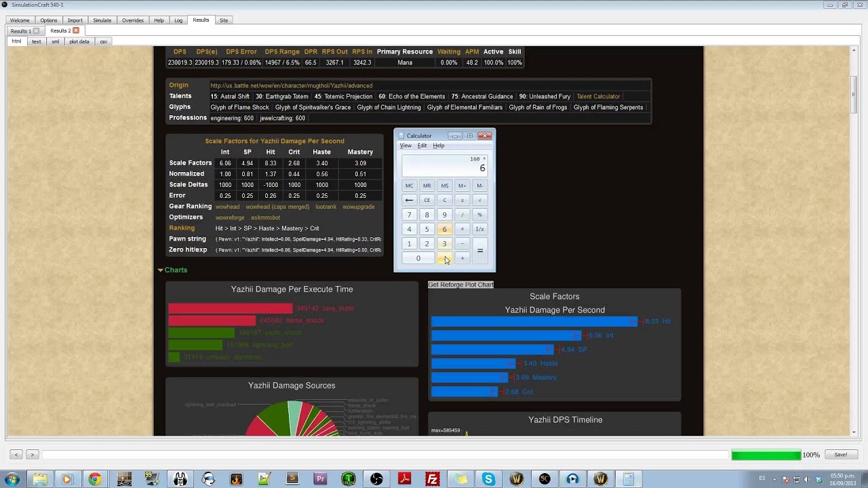Open the plot data sub-tab
Screen dimensions: 868x488
click(x=79, y=41)
